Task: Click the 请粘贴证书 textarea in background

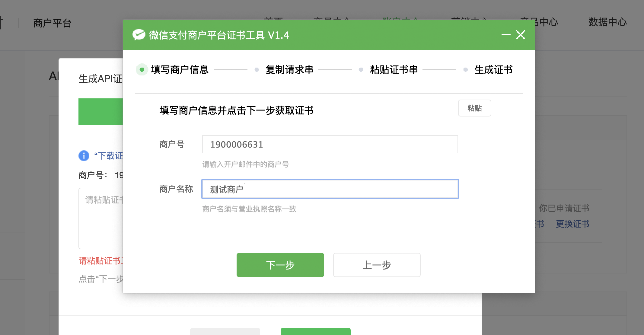Action: [101, 219]
